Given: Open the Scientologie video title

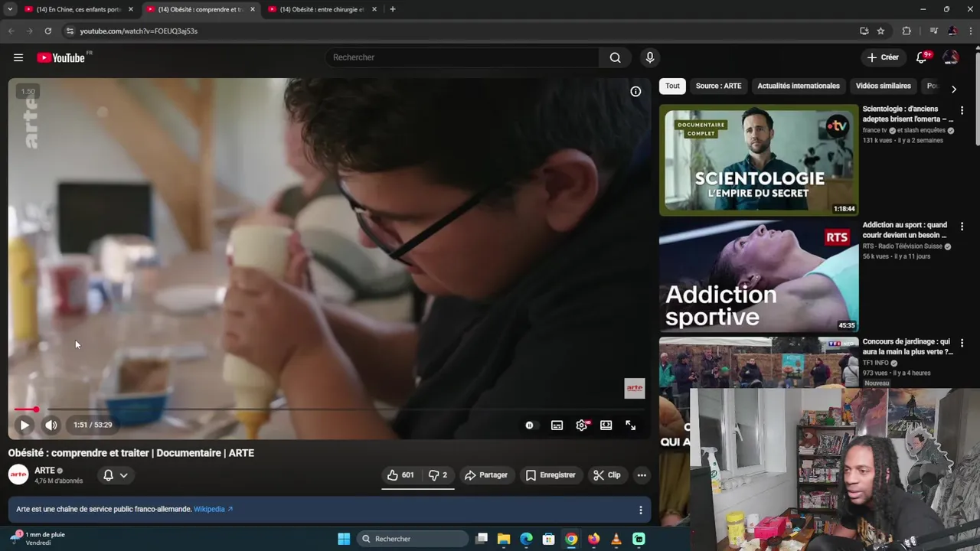Looking at the screenshot, I should 908,114.
